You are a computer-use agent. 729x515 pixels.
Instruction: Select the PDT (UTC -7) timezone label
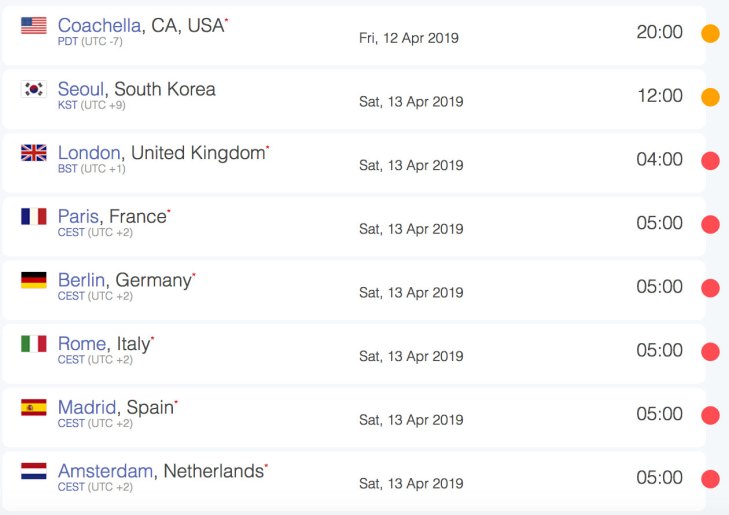[90, 41]
